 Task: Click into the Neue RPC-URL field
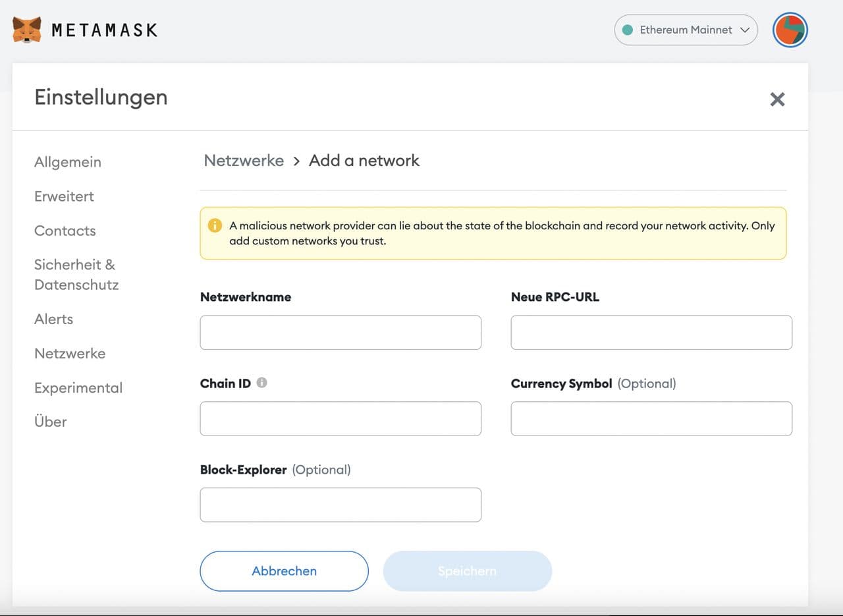point(651,333)
